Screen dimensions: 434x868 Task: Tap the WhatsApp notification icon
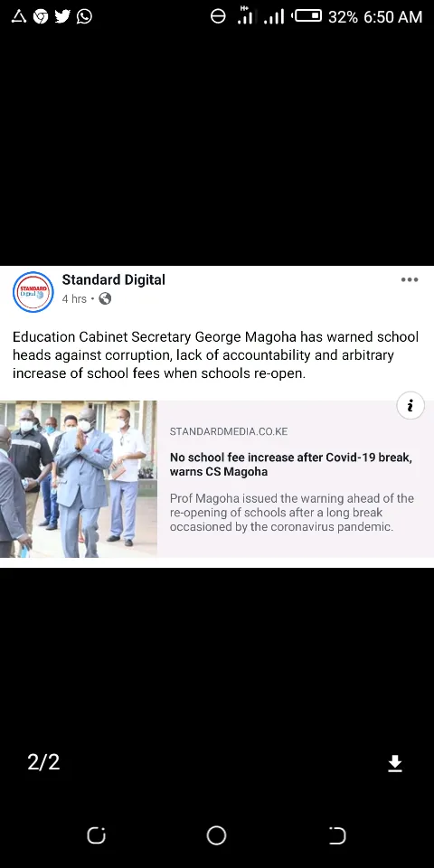[x=85, y=16]
